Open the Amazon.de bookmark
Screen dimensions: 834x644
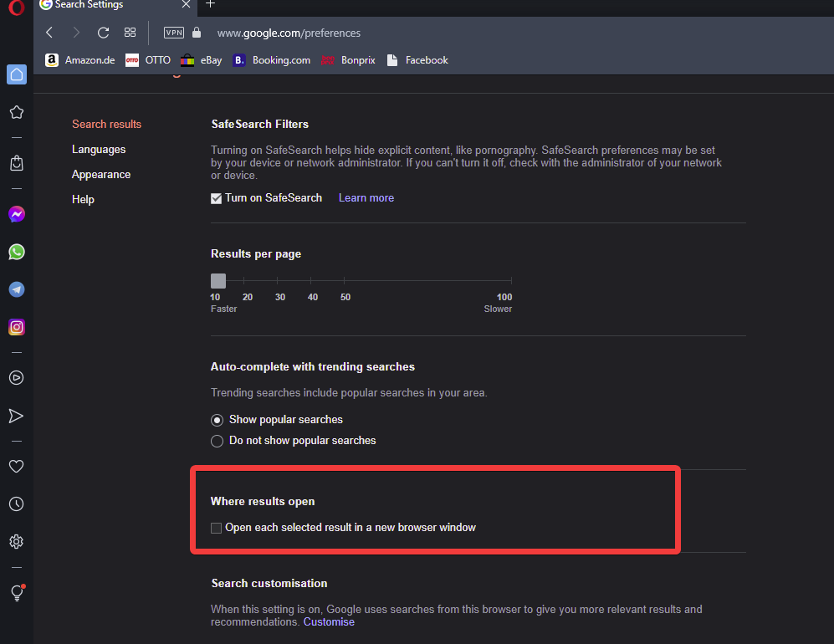click(79, 60)
